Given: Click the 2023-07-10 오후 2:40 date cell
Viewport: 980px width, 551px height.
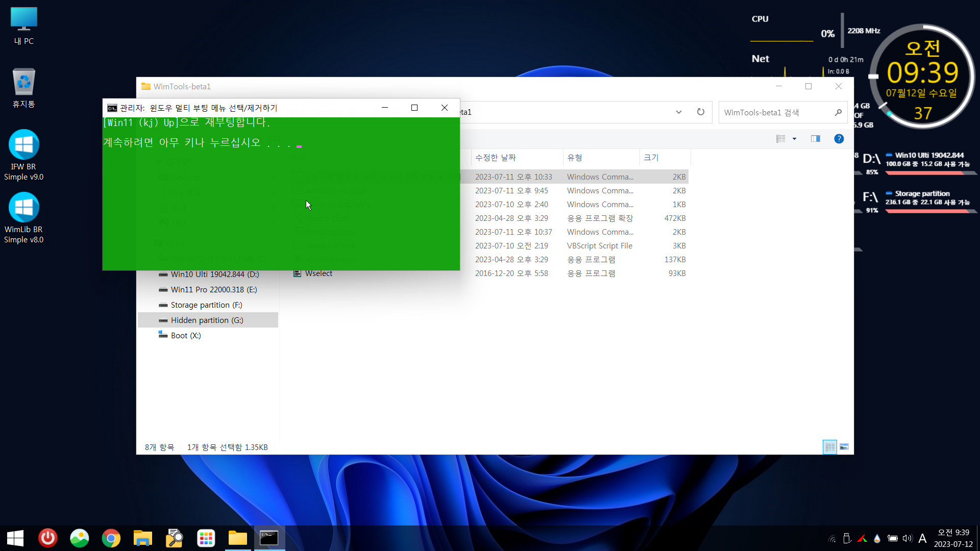Looking at the screenshot, I should click(511, 205).
